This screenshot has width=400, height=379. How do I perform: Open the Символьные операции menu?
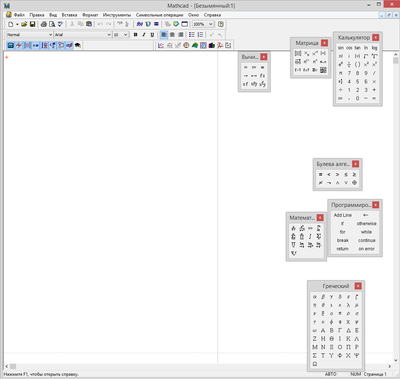pyautogui.click(x=159, y=15)
